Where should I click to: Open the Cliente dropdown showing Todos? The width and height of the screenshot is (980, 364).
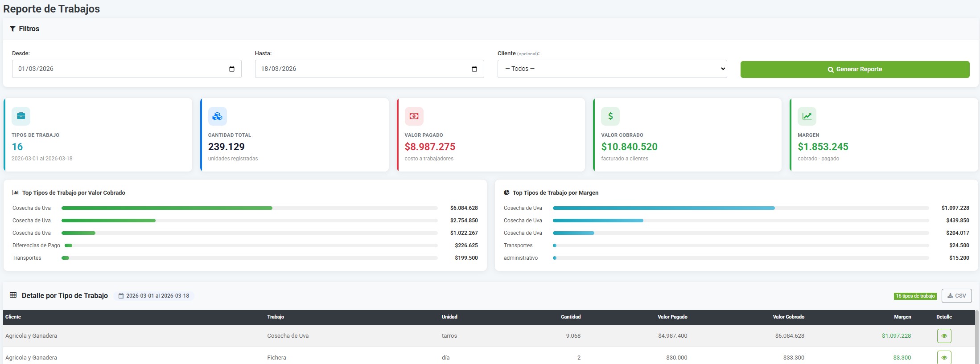(612, 69)
